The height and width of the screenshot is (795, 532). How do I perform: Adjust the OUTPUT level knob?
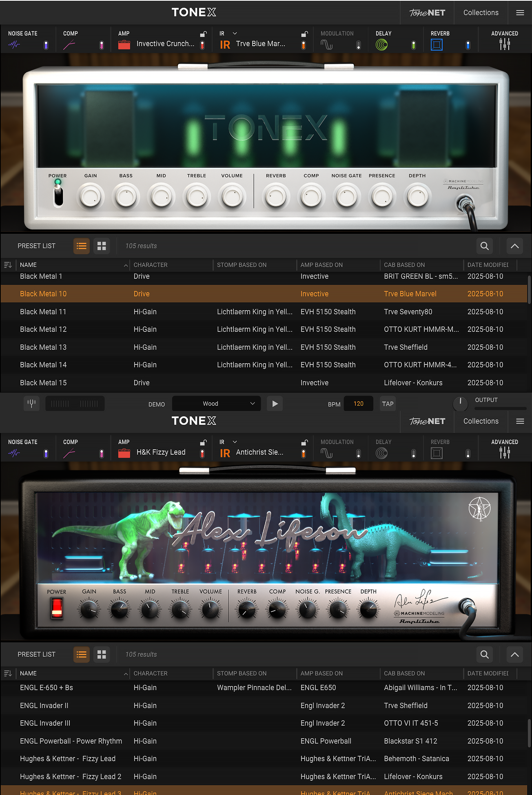(x=460, y=404)
